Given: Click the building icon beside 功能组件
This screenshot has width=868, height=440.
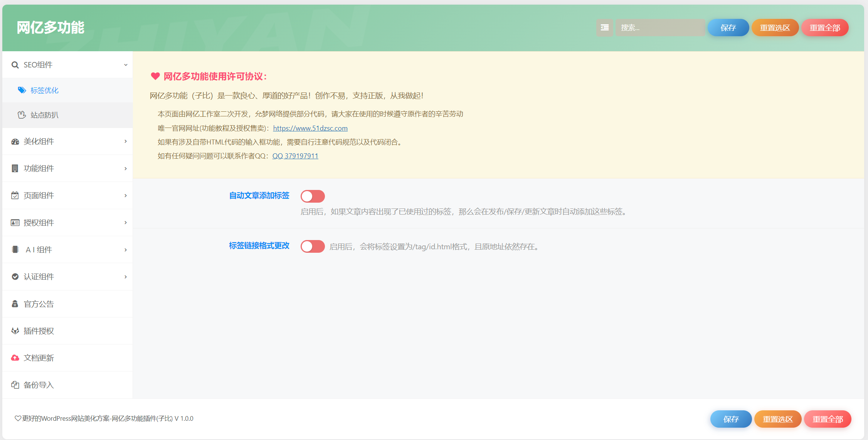Looking at the screenshot, I should (x=15, y=168).
